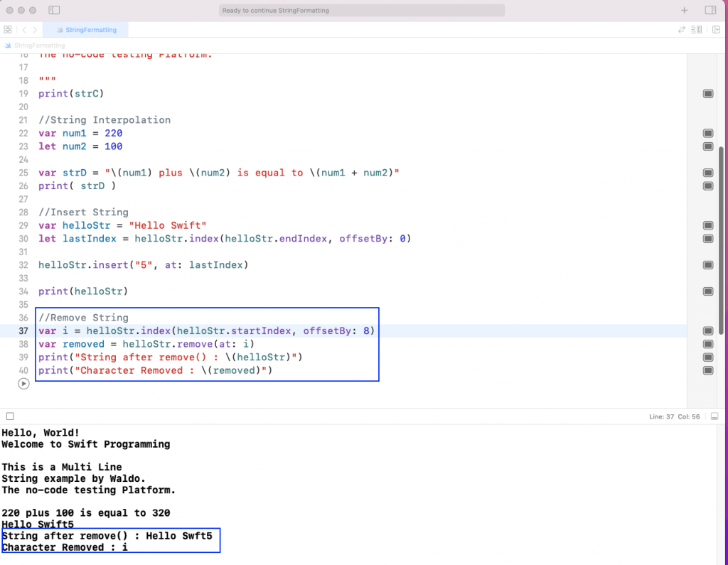Go back with the left chevron

tap(23, 30)
